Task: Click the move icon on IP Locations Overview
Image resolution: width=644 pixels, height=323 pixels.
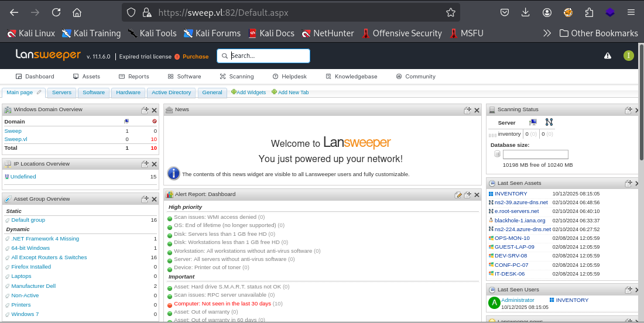Action: (x=145, y=164)
